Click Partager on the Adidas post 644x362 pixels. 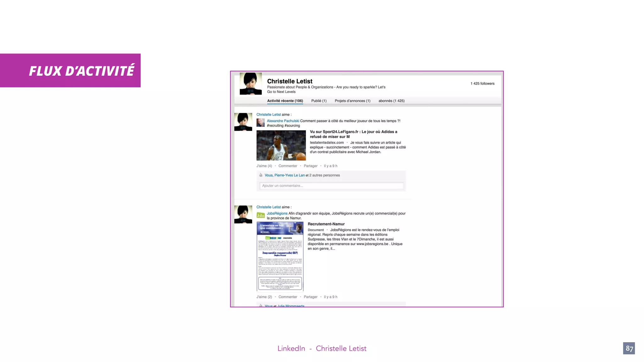311,166
